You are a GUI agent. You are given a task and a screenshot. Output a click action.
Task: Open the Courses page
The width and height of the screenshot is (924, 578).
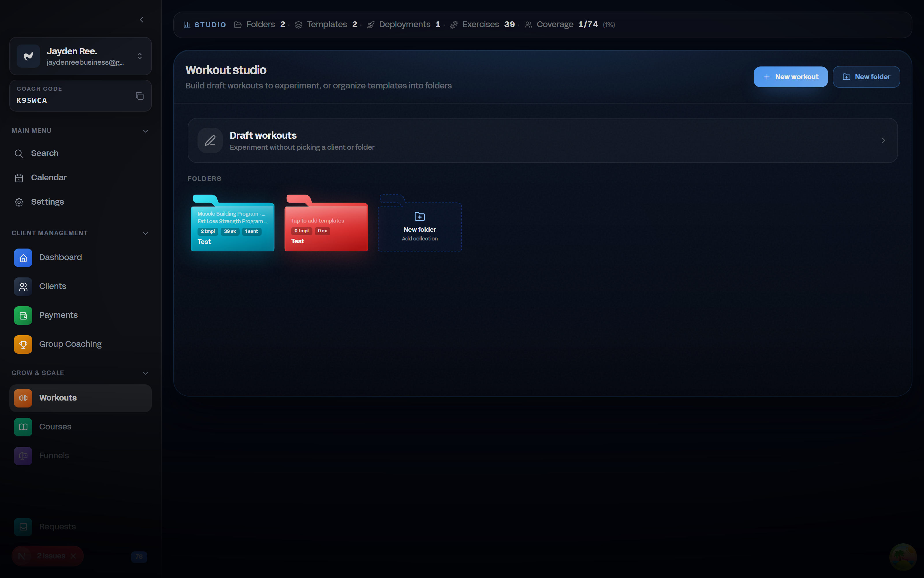tap(81, 427)
